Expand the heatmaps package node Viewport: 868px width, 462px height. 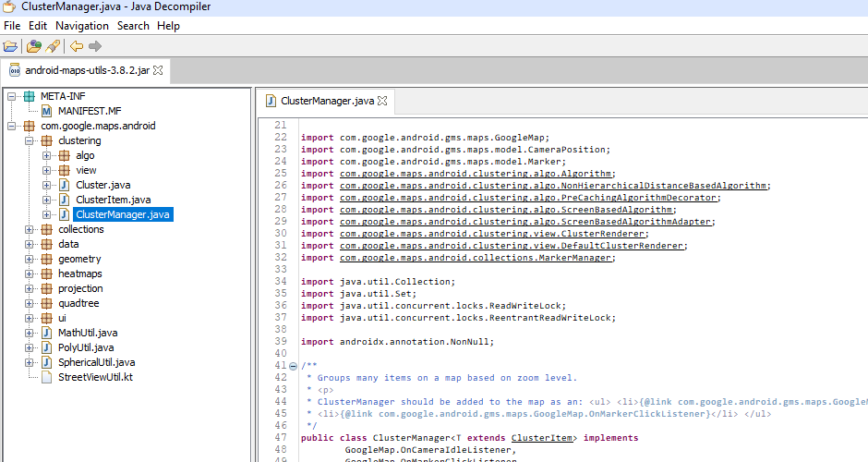coord(29,274)
